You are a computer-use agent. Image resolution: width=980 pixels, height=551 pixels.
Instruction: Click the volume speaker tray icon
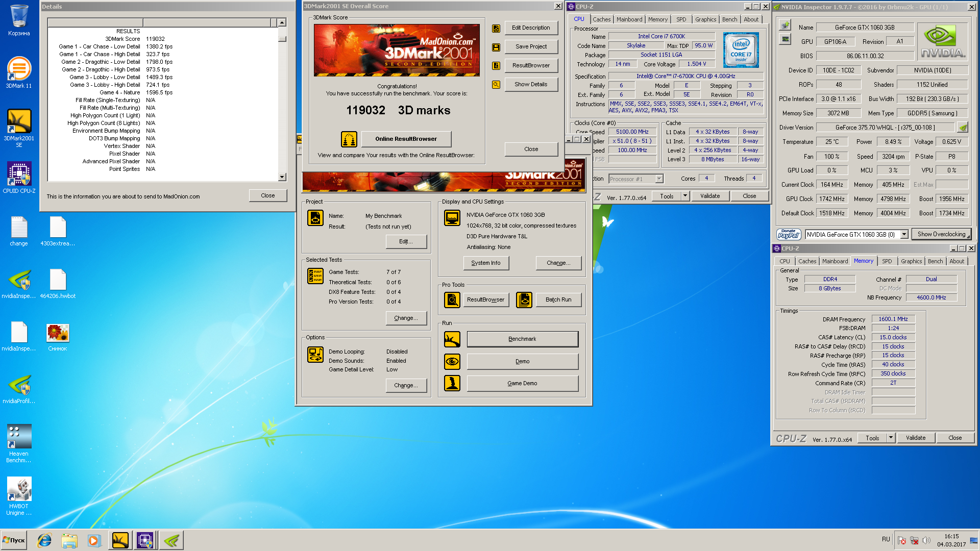pyautogui.click(x=926, y=540)
